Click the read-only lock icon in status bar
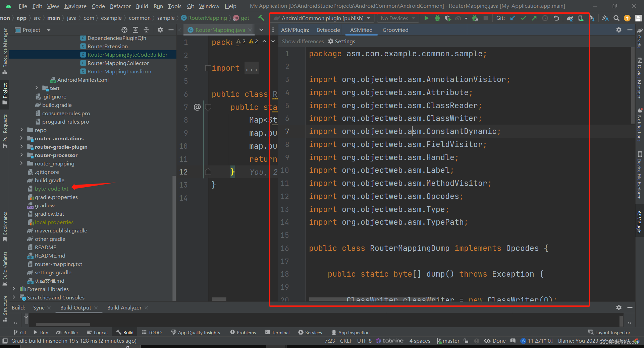 (466, 341)
